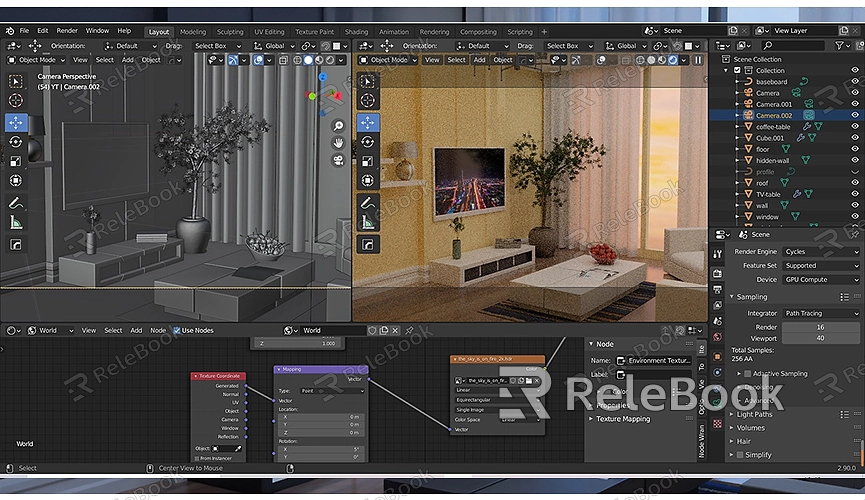Click the Viewport samples field showing 40
865x500 pixels.
pos(820,338)
